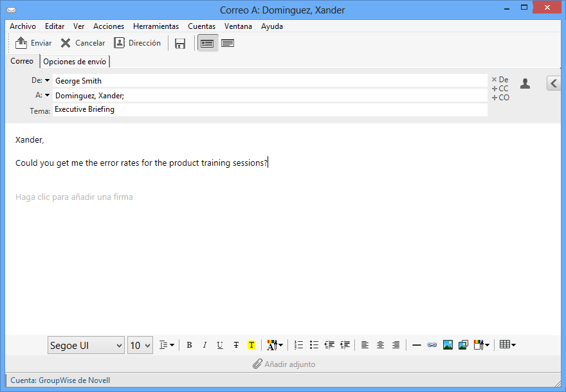The width and height of the screenshot is (566, 392).
Task: Insert a picture with the image icon
Action: pyautogui.click(x=448, y=345)
